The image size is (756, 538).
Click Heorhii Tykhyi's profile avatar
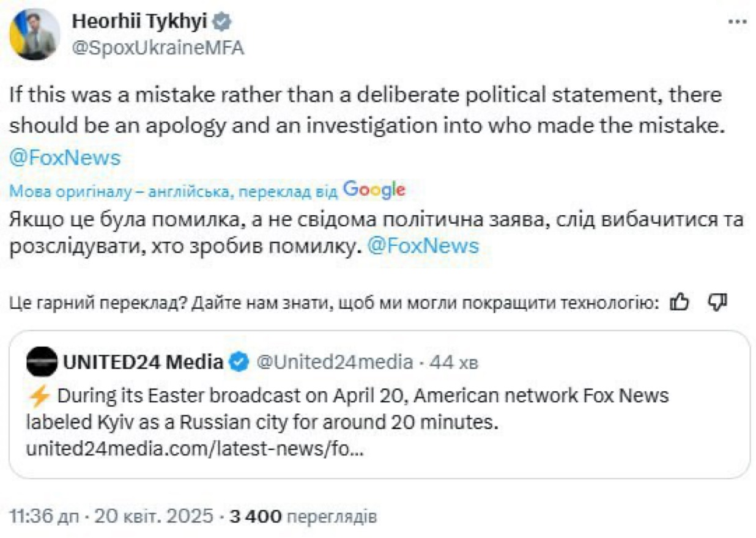coord(35,34)
